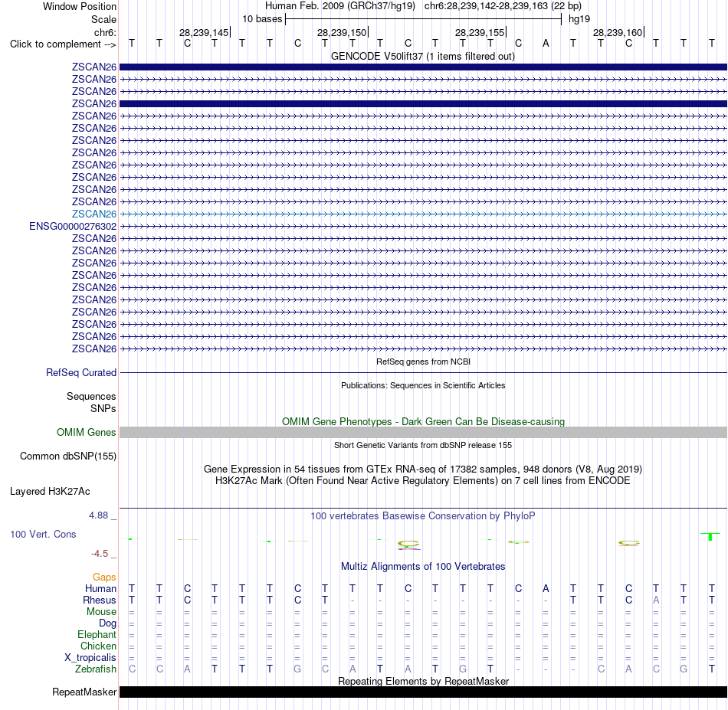728x710 pixels.
Task: Select the Elephant species label
Action: [97, 634]
